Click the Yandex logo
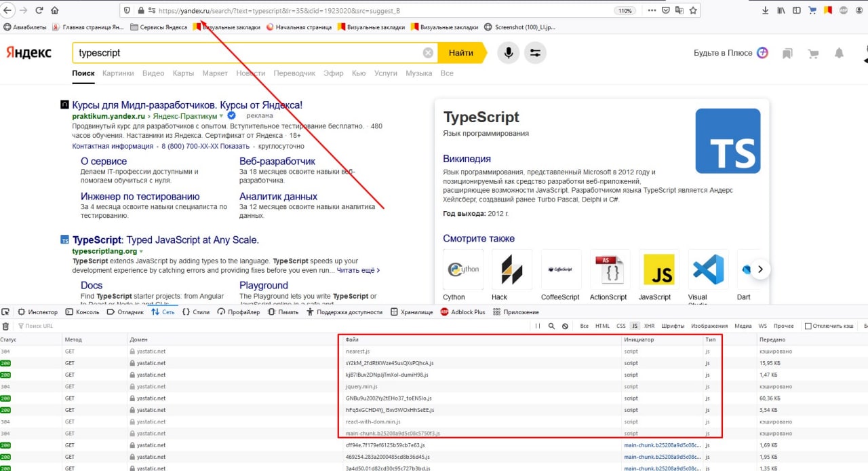Screen dimensions: 868x471 (x=28, y=53)
